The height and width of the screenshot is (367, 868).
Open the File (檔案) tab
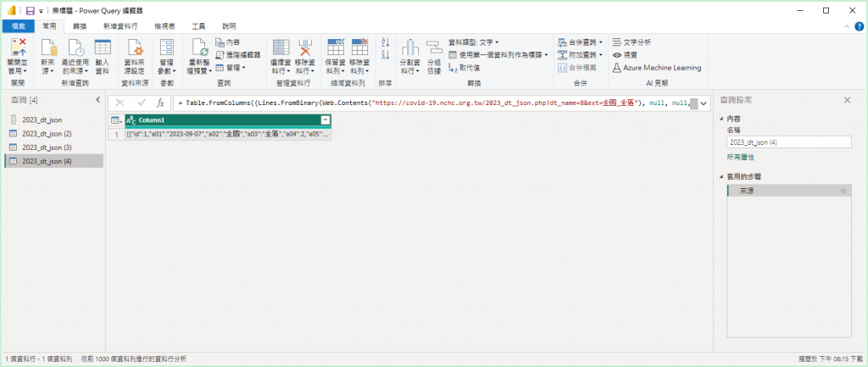point(19,26)
